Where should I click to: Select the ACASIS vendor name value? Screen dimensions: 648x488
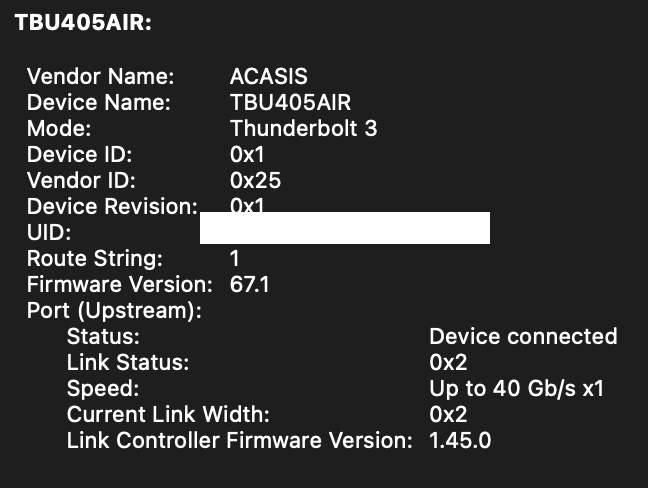269,76
